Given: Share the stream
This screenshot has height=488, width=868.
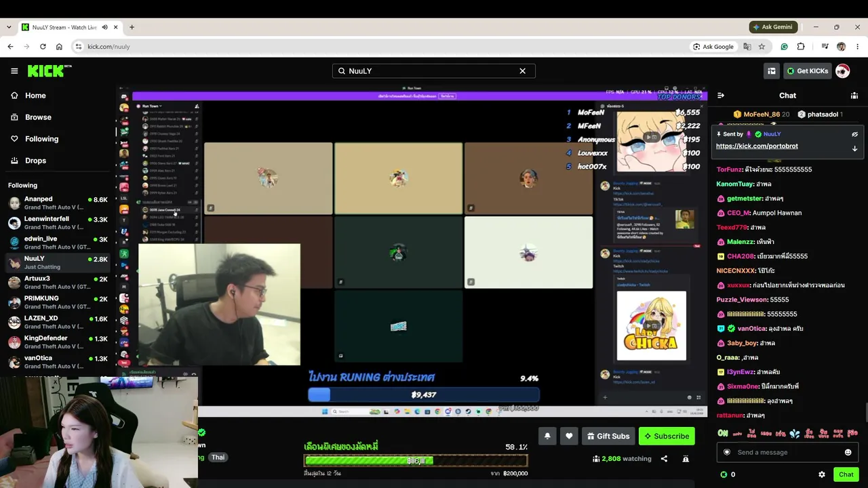Looking at the screenshot, I should pyautogui.click(x=664, y=459).
